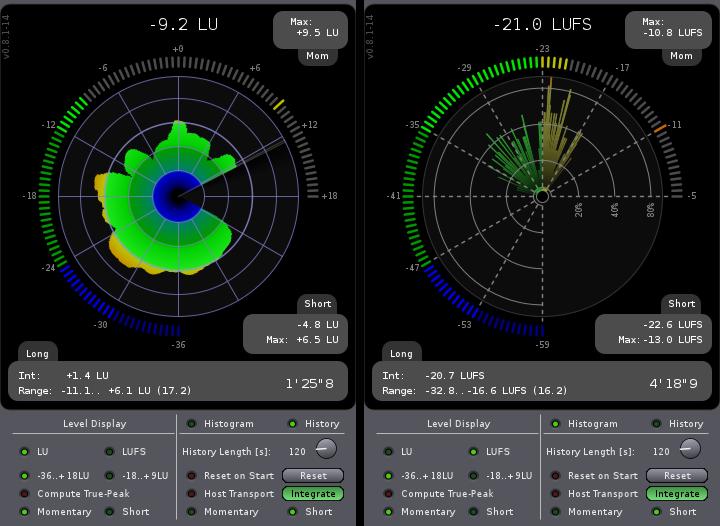The height and width of the screenshot is (526, 720).
Task: Toggle Host Transport in left meter
Action: click(x=191, y=494)
